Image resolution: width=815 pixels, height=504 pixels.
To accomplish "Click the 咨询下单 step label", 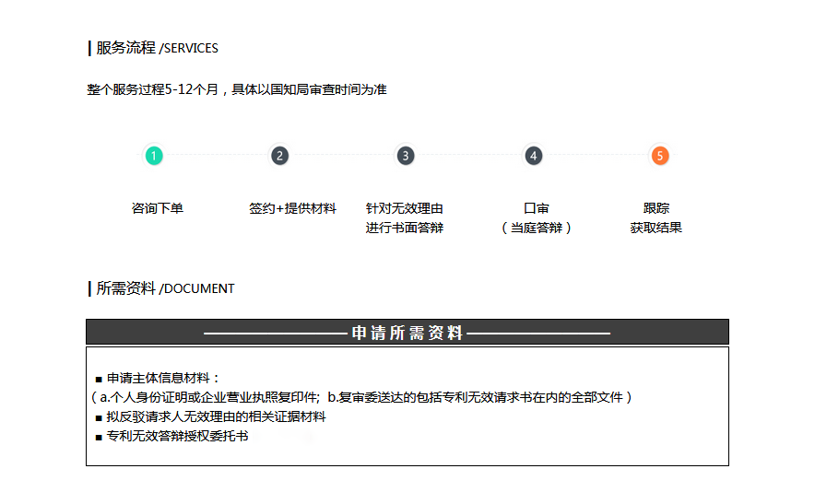I will (158, 208).
